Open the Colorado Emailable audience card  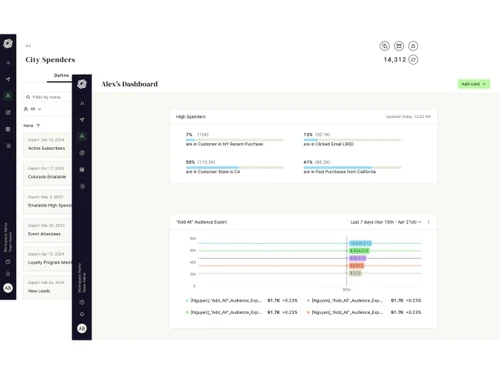tap(48, 173)
